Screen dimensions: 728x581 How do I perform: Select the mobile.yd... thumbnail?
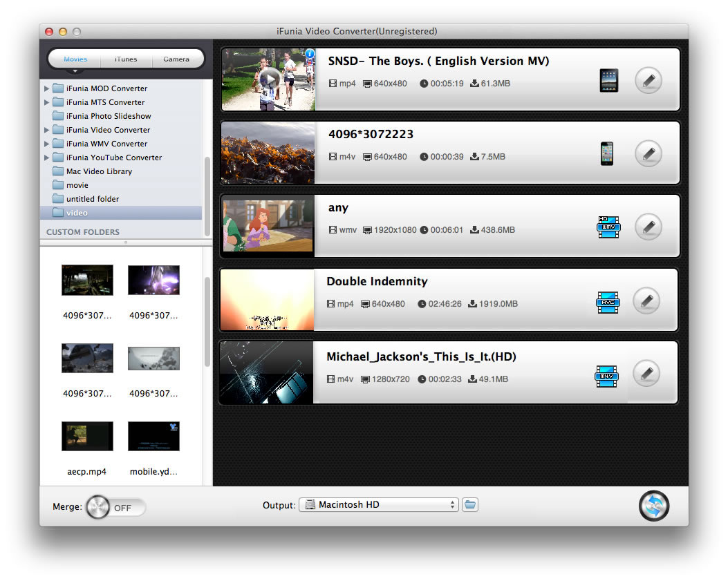tap(153, 436)
